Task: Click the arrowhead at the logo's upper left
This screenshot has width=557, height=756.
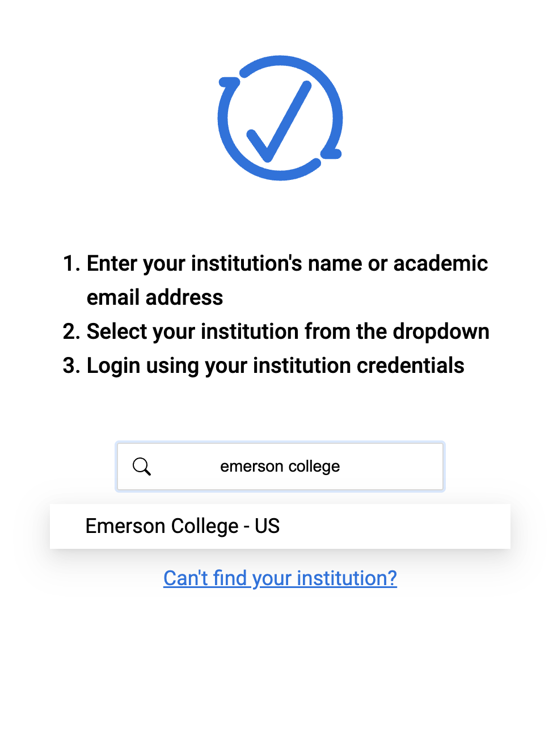Action: point(229,82)
